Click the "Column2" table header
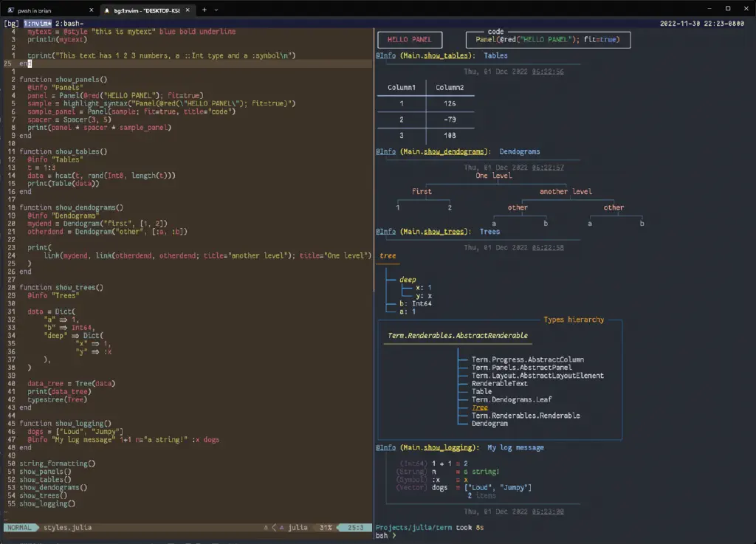The width and height of the screenshot is (756, 544). pyautogui.click(x=450, y=88)
